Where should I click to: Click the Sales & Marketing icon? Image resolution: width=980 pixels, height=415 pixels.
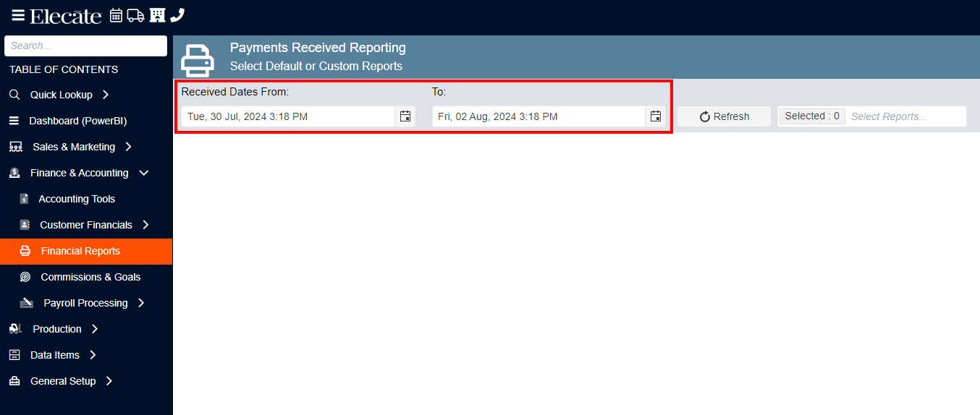[15, 147]
